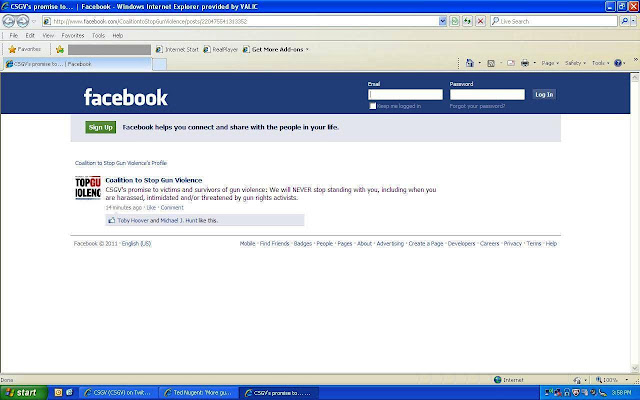The image size is (640, 400).
Task: Click the Password input field
Action: tap(487, 94)
